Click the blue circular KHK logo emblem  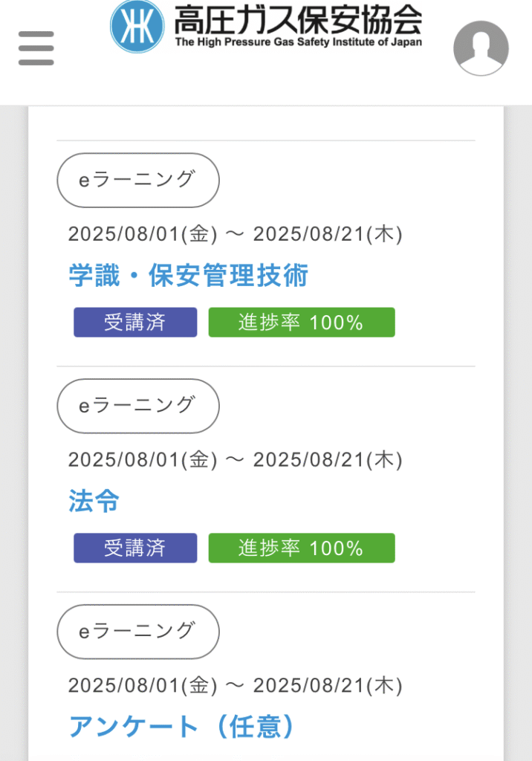(137, 26)
